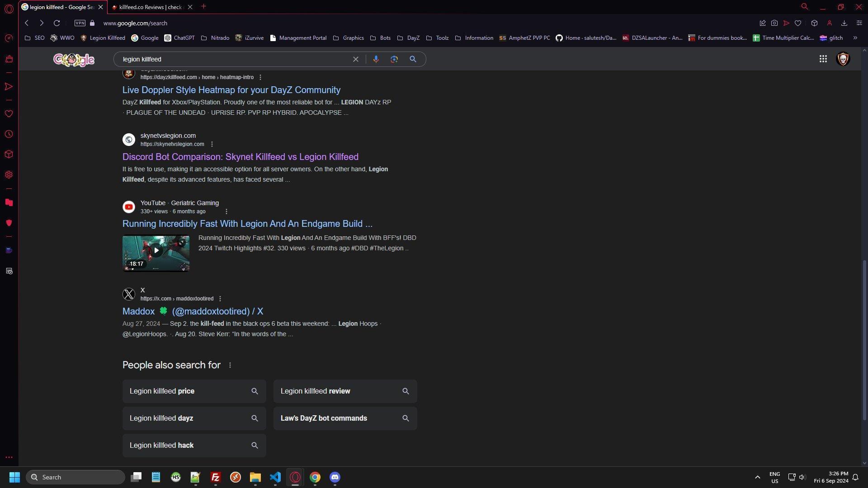The width and height of the screenshot is (868, 488).
Task: Go forward in browser history
Action: pyautogui.click(x=42, y=23)
